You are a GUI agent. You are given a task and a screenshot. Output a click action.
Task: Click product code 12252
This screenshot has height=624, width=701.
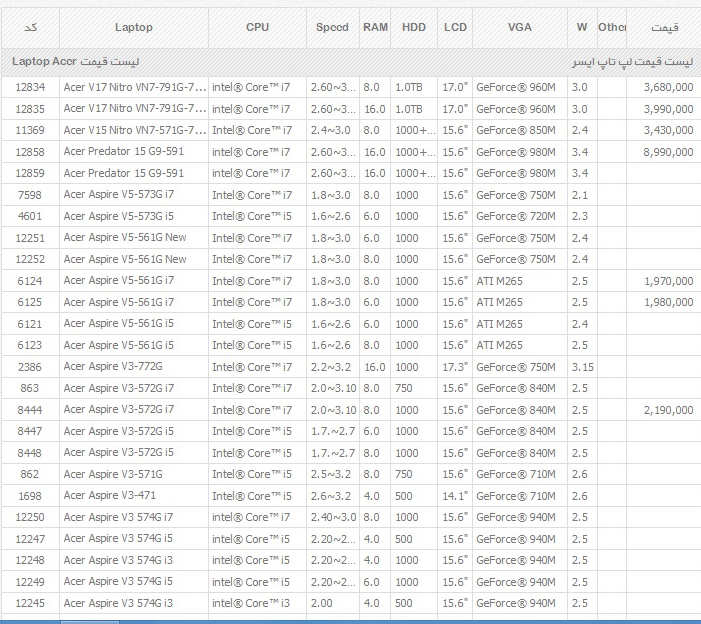tap(30, 259)
